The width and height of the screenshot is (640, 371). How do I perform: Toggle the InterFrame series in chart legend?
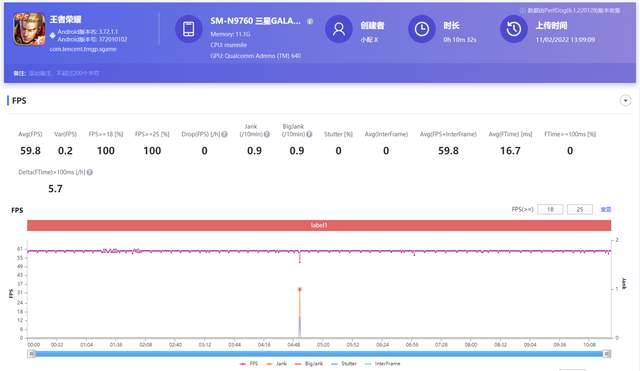pyautogui.click(x=382, y=364)
